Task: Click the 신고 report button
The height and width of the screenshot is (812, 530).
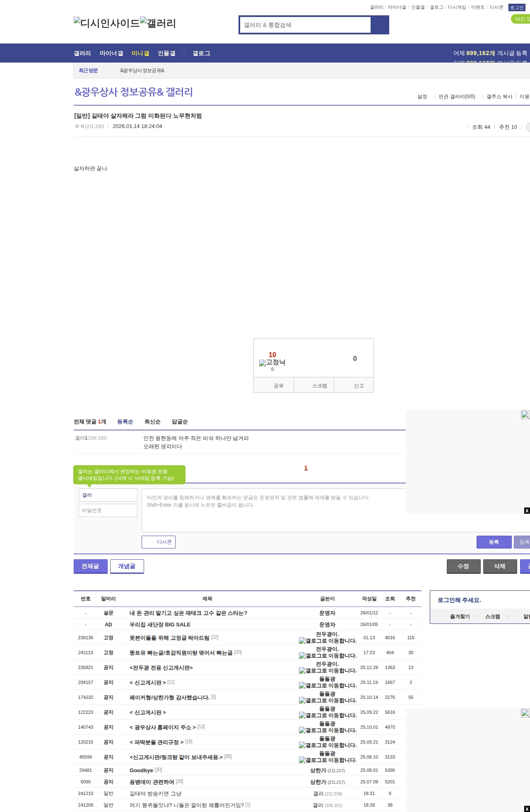Action: tap(354, 385)
